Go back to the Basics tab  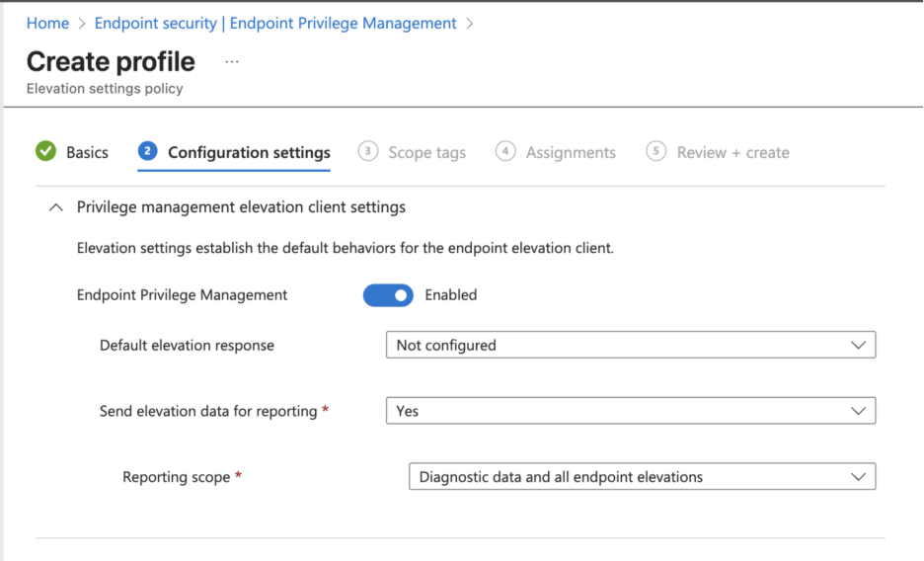pos(87,152)
